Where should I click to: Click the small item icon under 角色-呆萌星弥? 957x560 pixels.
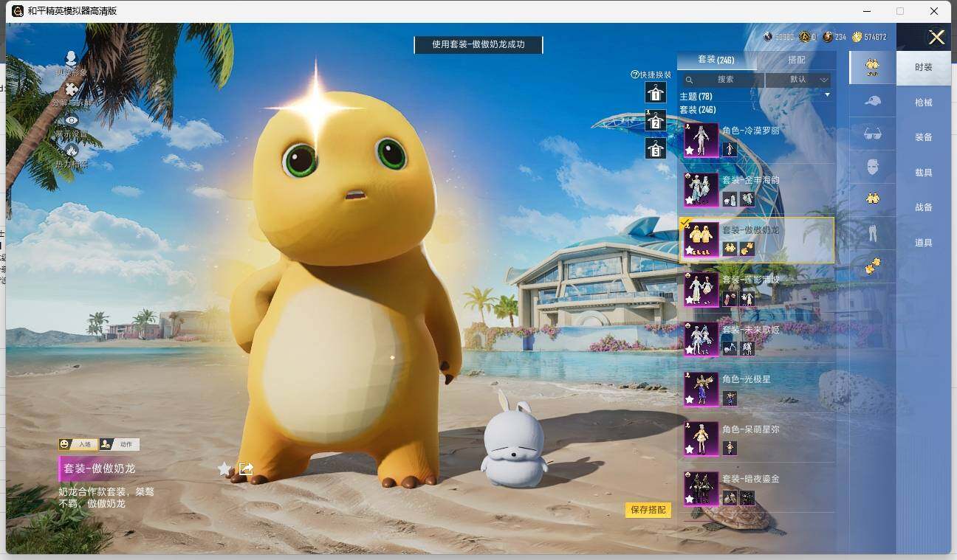coord(730,448)
